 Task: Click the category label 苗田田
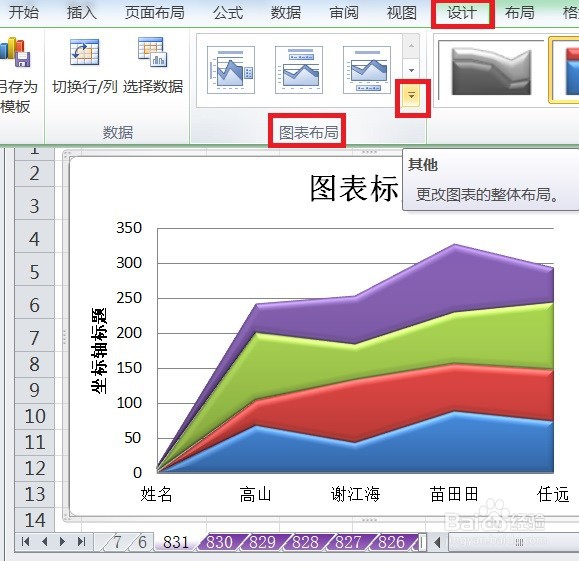454,494
